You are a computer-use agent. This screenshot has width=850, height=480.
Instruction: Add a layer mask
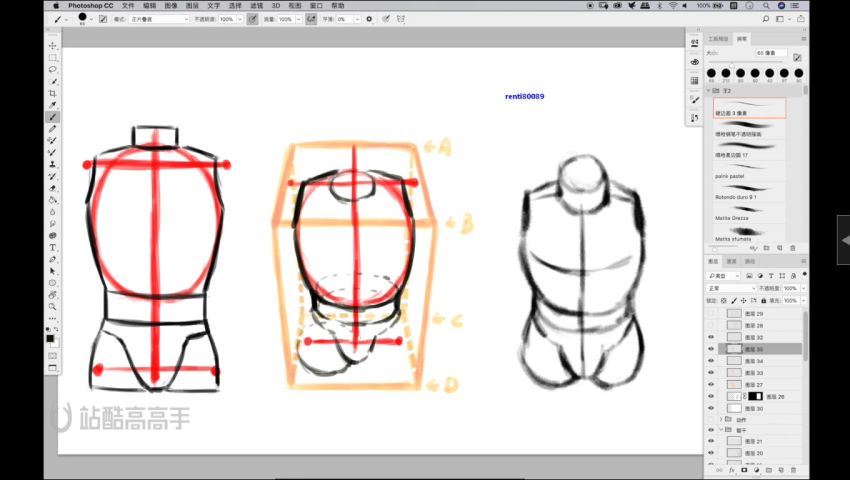pos(744,470)
